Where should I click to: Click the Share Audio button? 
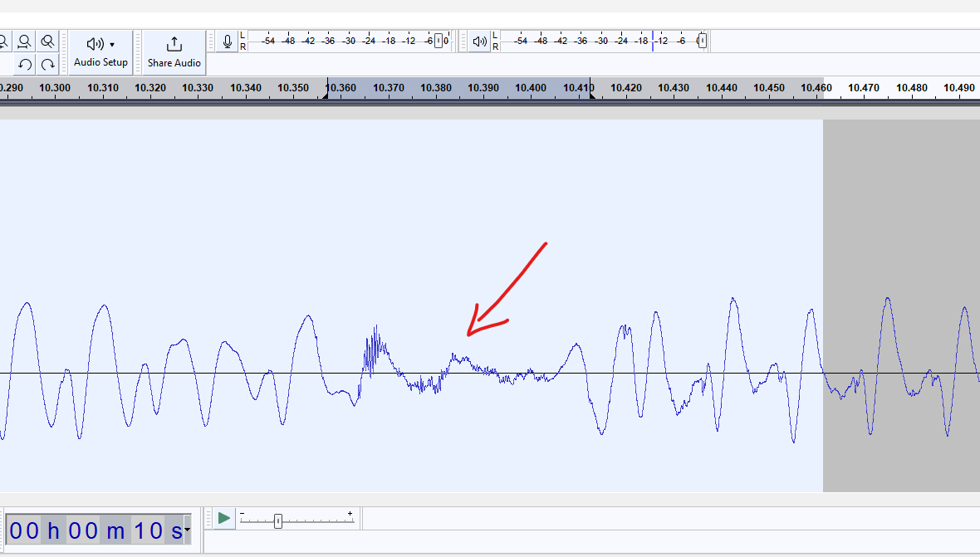pyautogui.click(x=174, y=51)
